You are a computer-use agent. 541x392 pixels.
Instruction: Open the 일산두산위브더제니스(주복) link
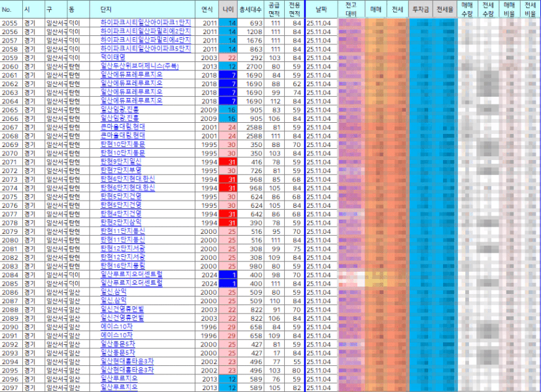pyautogui.click(x=140, y=66)
